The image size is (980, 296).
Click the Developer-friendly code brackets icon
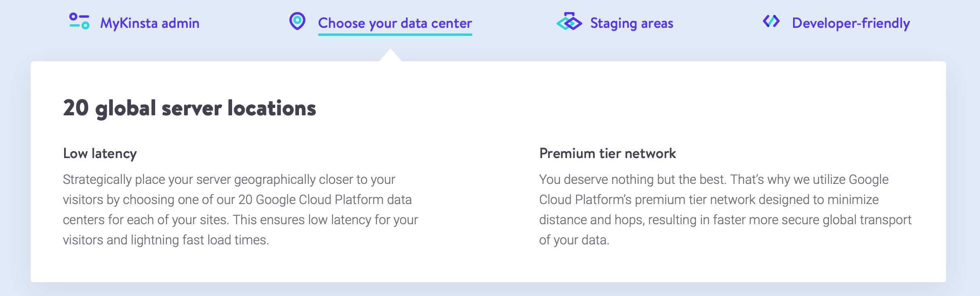pos(771,21)
